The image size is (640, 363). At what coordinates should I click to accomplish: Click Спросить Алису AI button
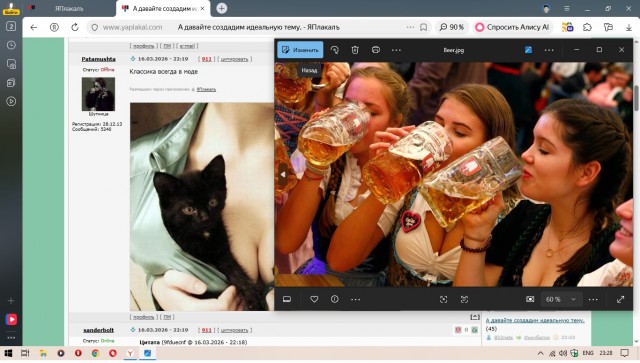513,27
